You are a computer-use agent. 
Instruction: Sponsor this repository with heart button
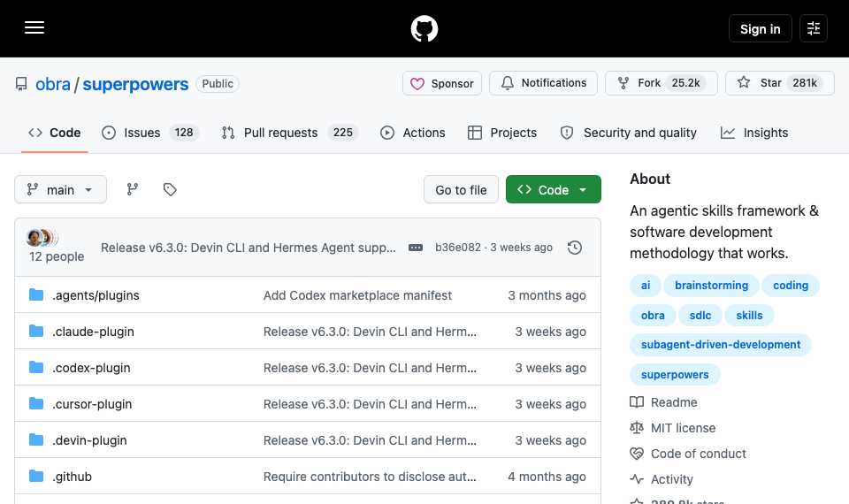click(442, 83)
